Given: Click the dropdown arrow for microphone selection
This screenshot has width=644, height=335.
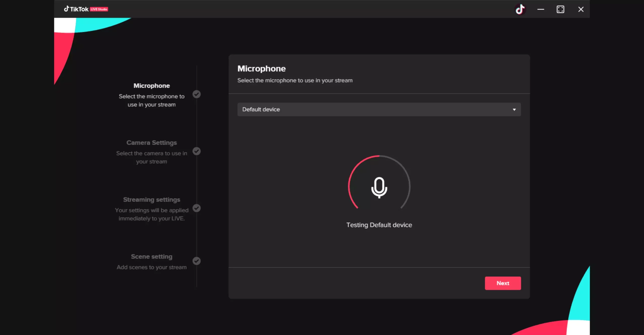Looking at the screenshot, I should 514,110.
